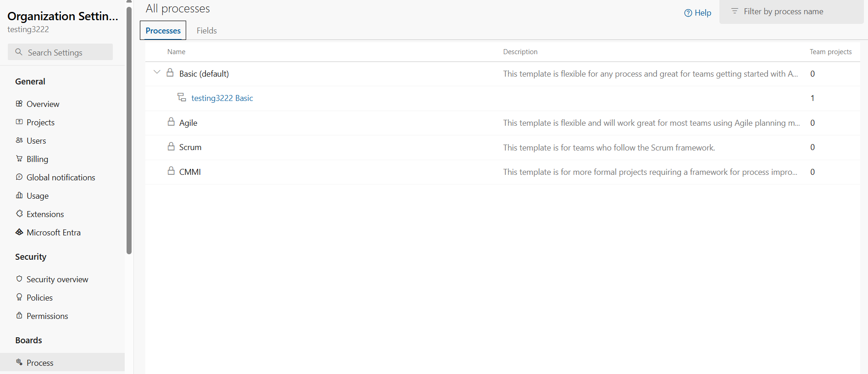Click the Projects icon in sidebar
This screenshot has width=868, height=374.
coord(19,122)
